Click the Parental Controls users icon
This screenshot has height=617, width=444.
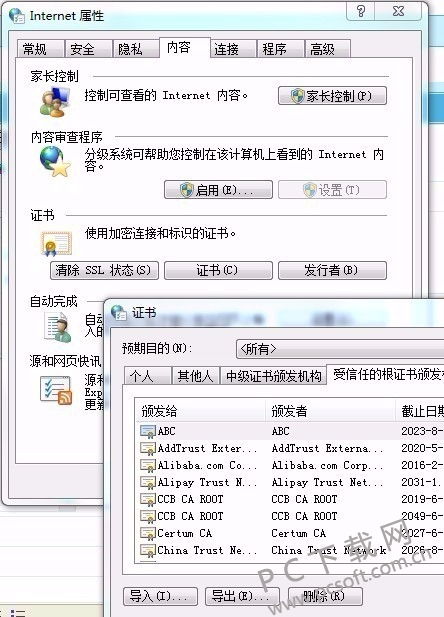point(55,102)
